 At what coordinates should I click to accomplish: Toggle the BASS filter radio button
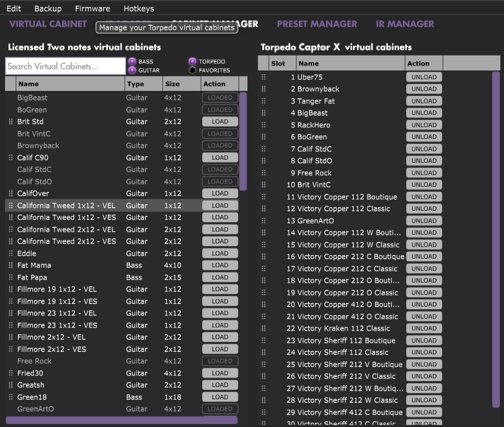click(x=133, y=62)
